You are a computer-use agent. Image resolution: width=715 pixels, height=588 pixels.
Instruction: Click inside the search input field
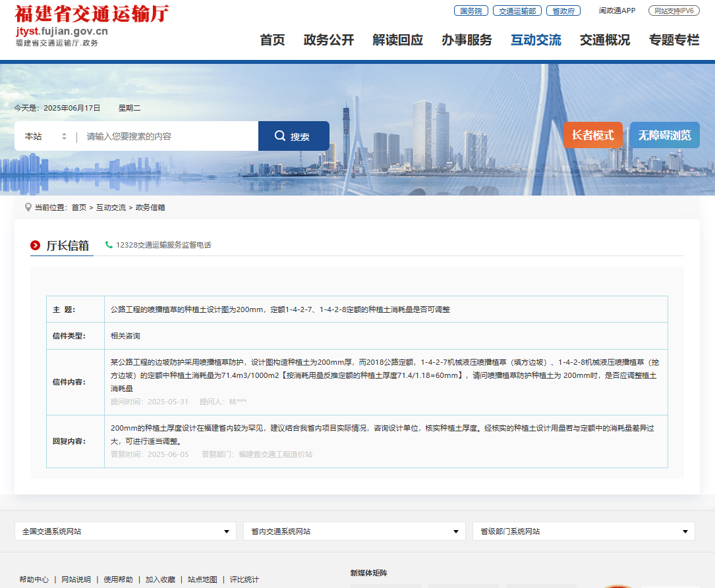click(x=165, y=135)
